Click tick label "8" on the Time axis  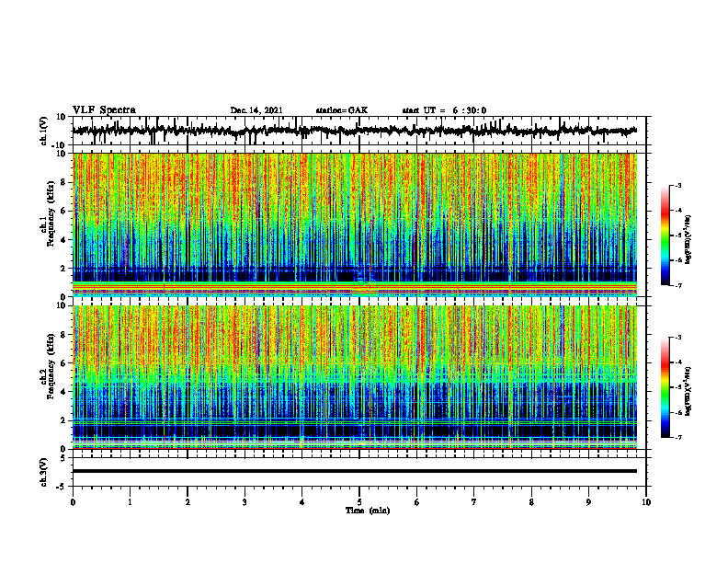531,502
